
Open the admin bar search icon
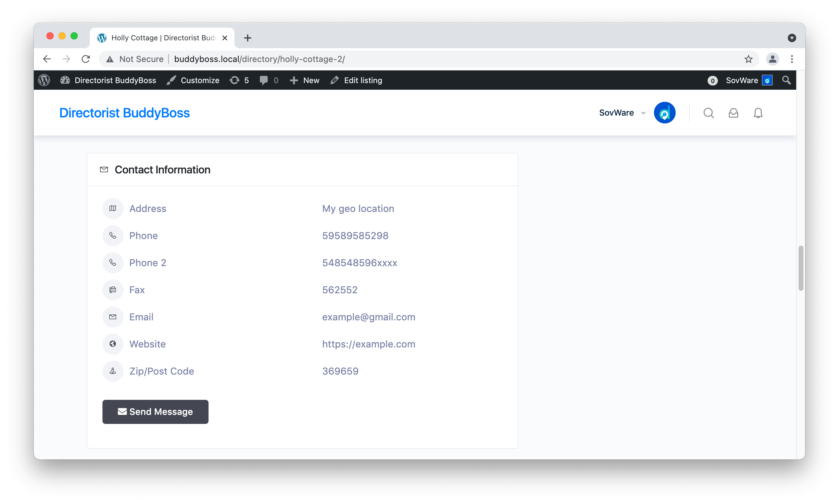(x=786, y=80)
